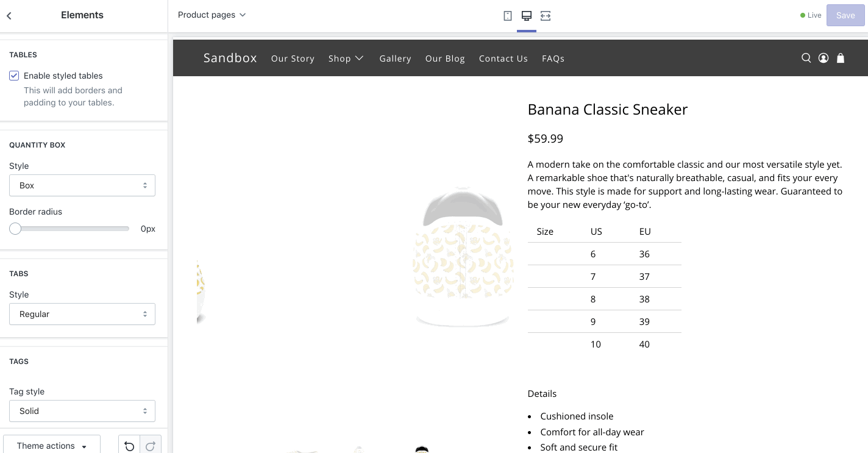This screenshot has width=868, height=453.
Task: Open Our Story nav menu item
Action: click(293, 59)
